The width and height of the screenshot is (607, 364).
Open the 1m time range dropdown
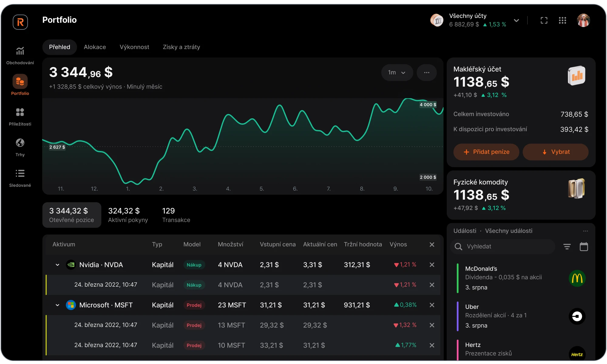(x=397, y=72)
